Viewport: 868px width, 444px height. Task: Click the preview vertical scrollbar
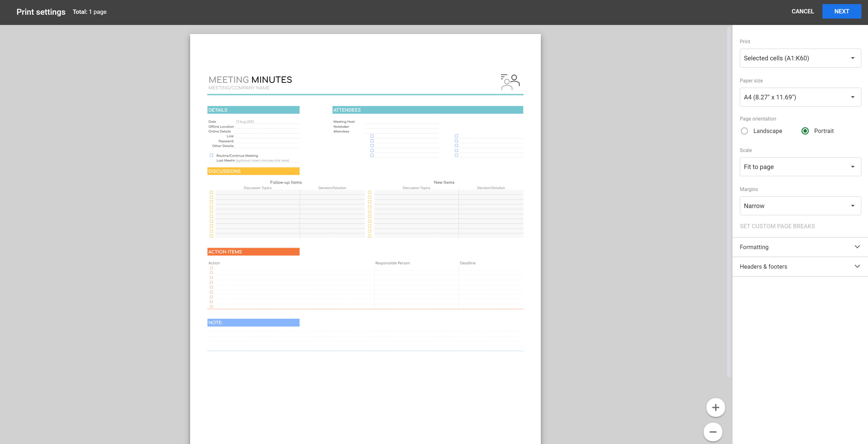pos(728,202)
